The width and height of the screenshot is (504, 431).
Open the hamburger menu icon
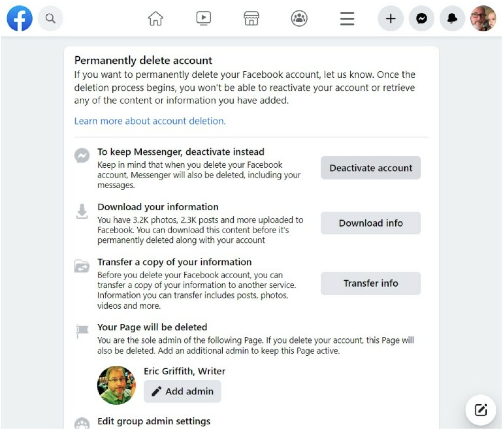pos(347,18)
